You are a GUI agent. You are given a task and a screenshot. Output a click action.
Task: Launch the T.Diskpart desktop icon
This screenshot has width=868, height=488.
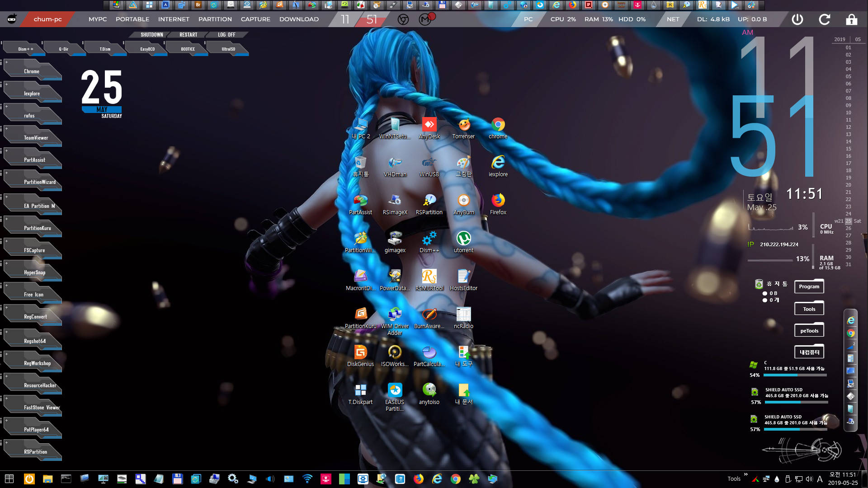point(360,394)
